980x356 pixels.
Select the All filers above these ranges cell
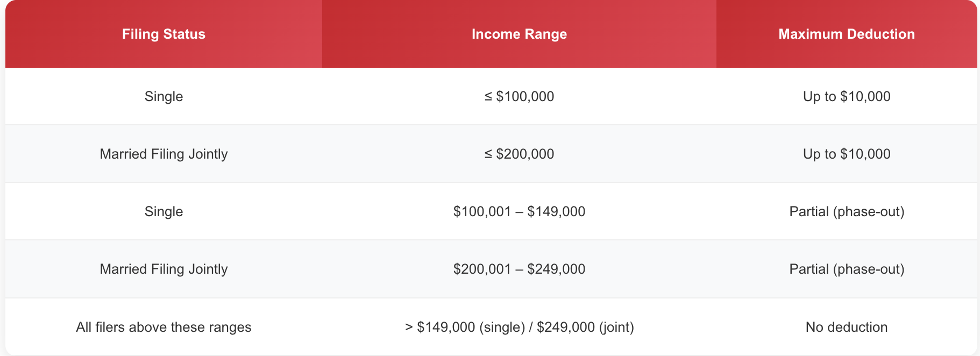click(164, 327)
